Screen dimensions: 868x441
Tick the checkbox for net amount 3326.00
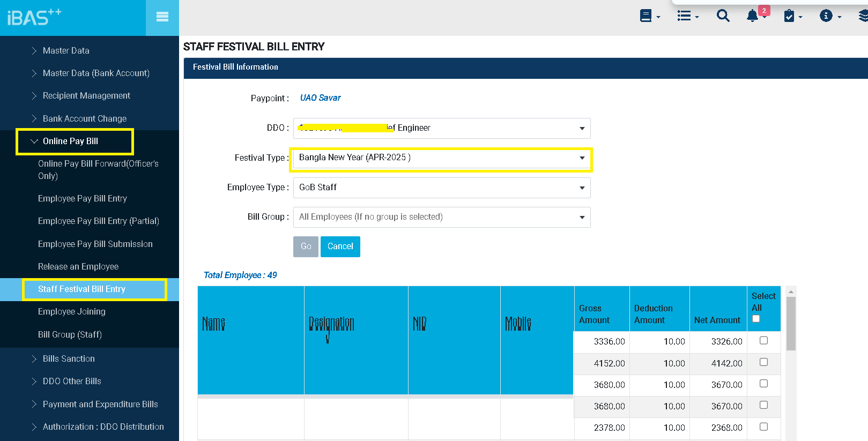(763, 341)
